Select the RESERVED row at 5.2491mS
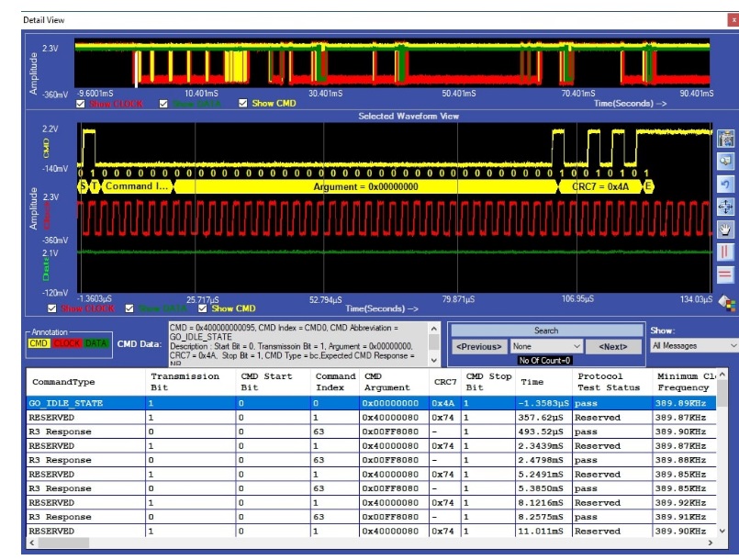Image resolution: width=739 pixels, height=560 pixels. tap(372, 475)
